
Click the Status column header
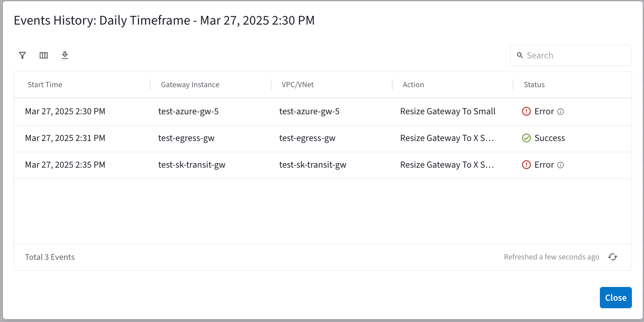534,85
